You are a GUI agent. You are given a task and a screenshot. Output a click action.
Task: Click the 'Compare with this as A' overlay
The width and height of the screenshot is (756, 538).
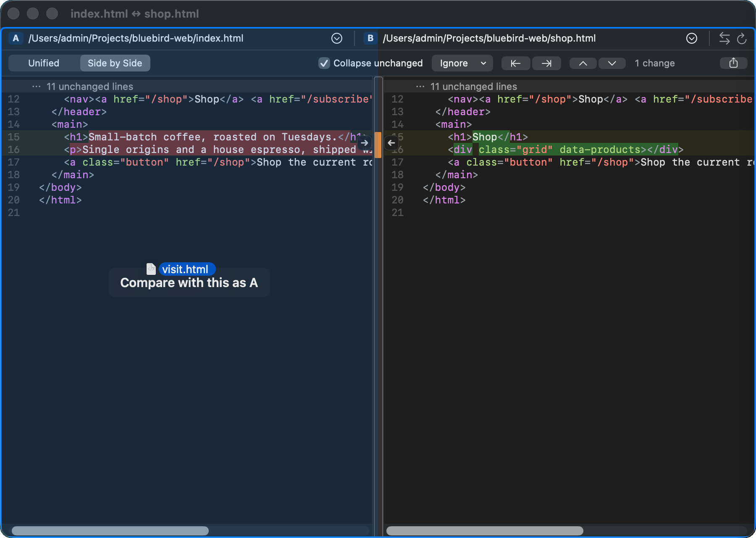189,282
